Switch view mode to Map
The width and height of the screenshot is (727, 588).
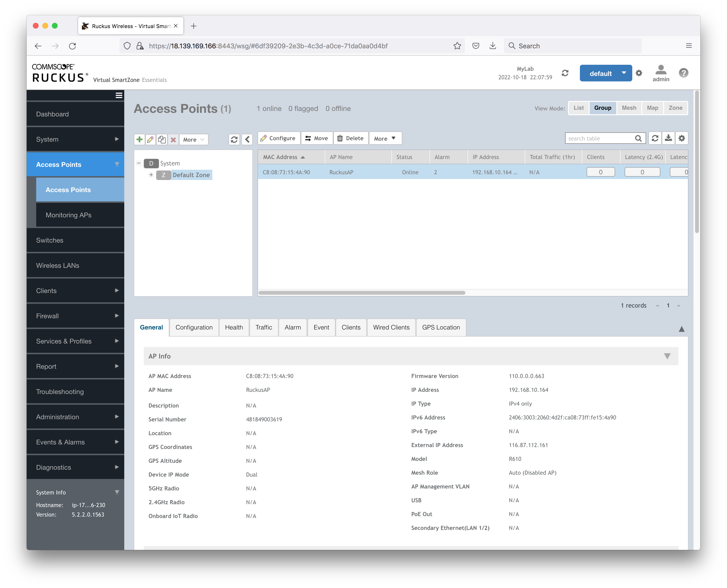[652, 108]
